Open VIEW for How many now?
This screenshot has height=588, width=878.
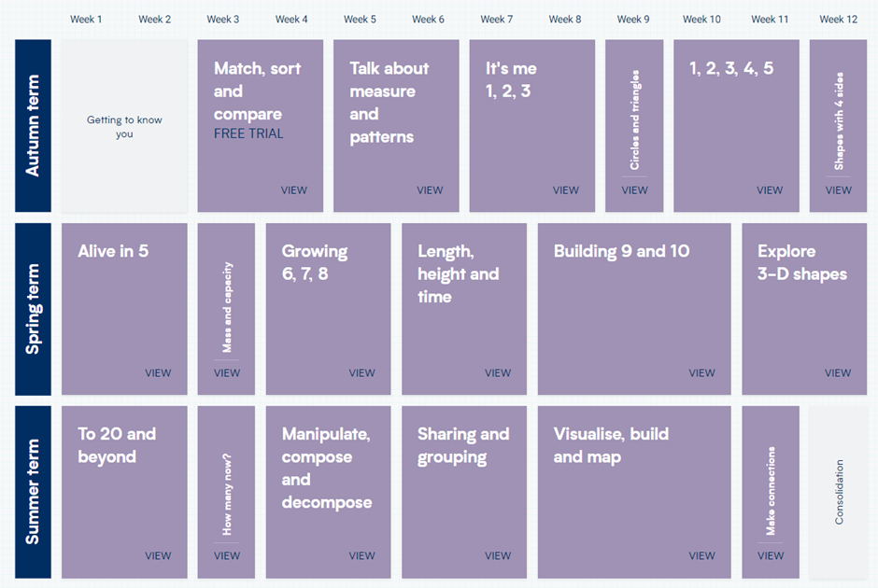[x=226, y=556]
